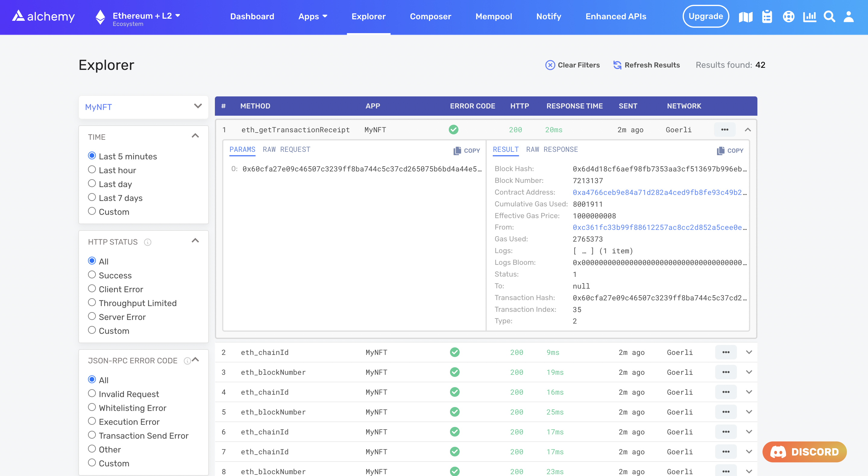
Task: Open the MyNFT app dropdown
Action: click(x=143, y=107)
